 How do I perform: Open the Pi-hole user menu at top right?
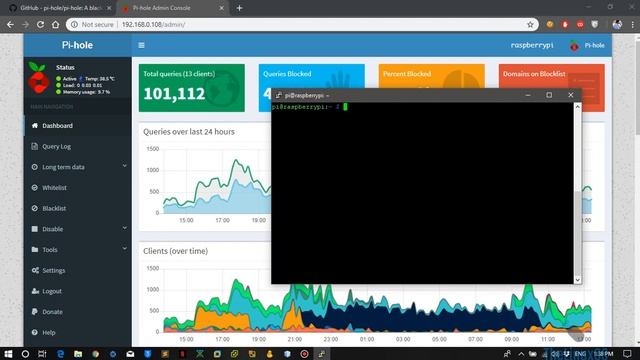(587, 45)
